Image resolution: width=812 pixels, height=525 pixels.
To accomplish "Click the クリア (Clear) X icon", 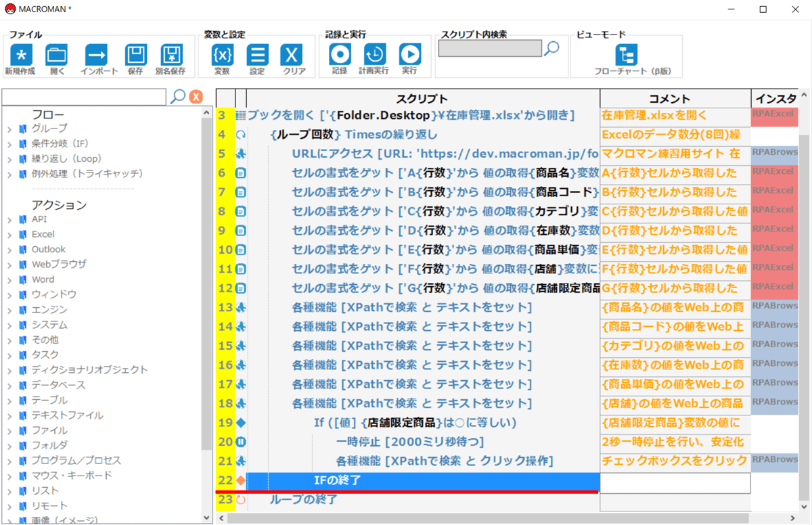I will [292, 55].
